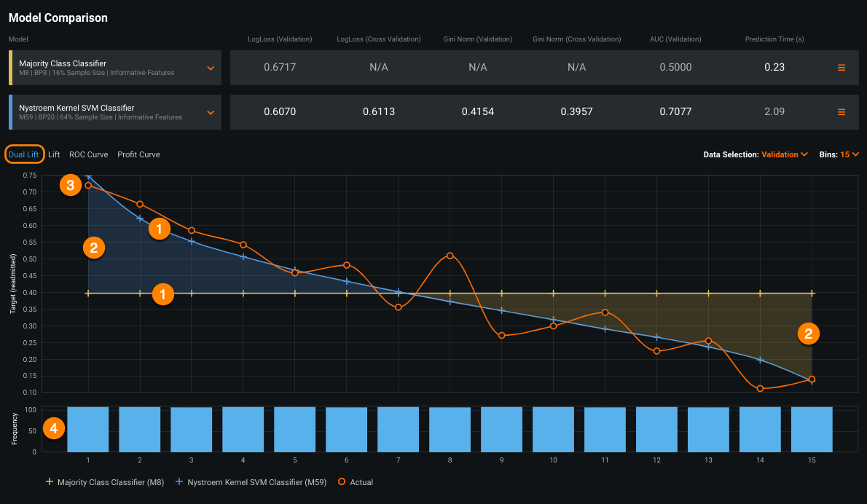Image resolution: width=867 pixels, height=504 pixels.
Task: Open the Bins 15 dropdown
Action: click(x=850, y=154)
